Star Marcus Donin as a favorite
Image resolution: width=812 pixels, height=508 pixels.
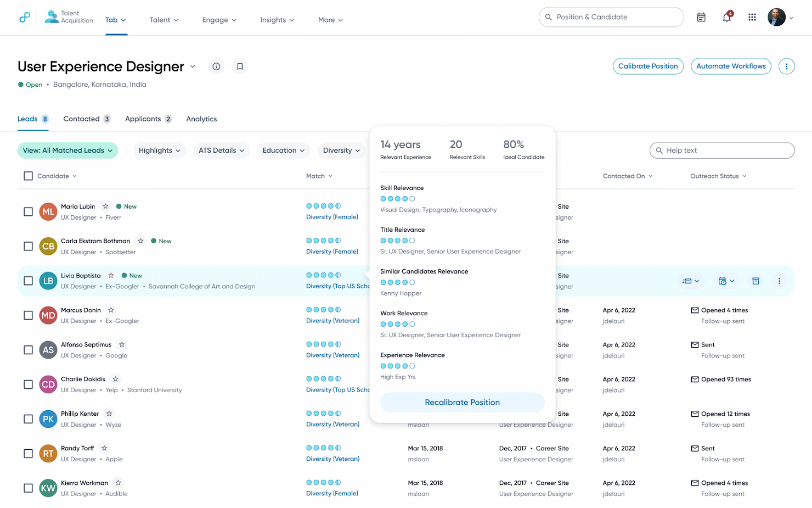[x=111, y=310]
